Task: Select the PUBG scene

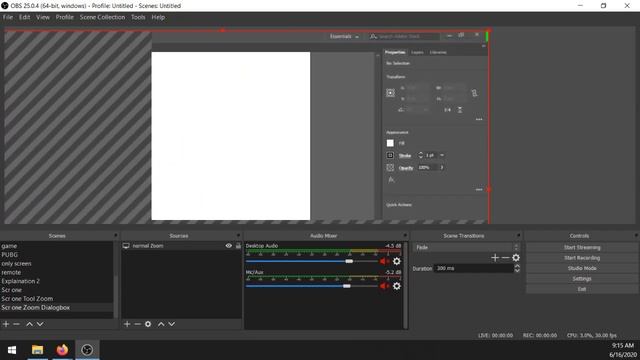Action: 57,255
